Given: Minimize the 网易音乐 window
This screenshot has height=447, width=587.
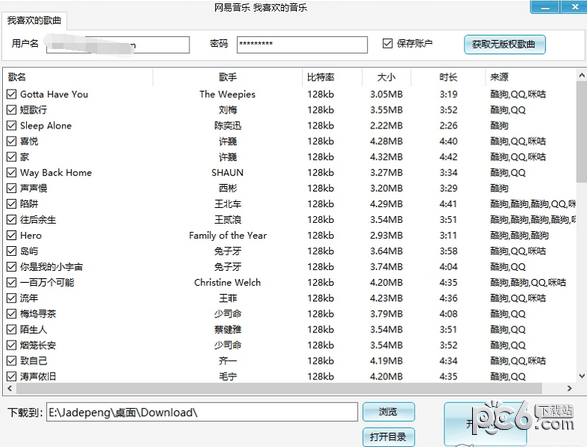Looking at the screenshot, I should tap(545, 7).
